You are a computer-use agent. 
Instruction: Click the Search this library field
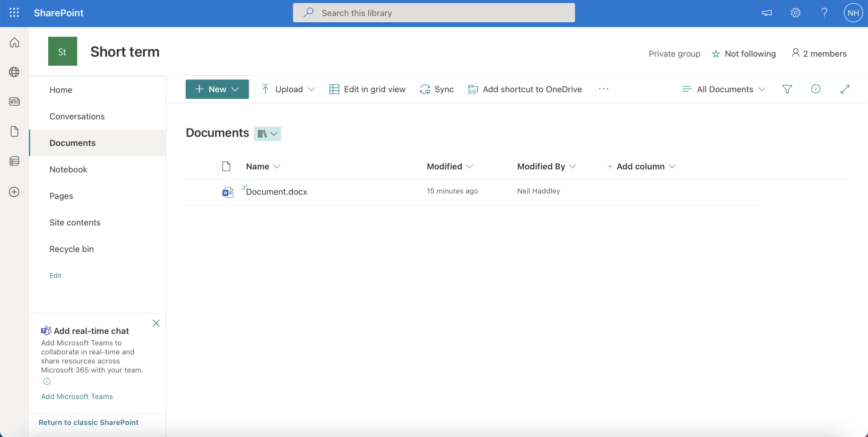[x=434, y=13]
